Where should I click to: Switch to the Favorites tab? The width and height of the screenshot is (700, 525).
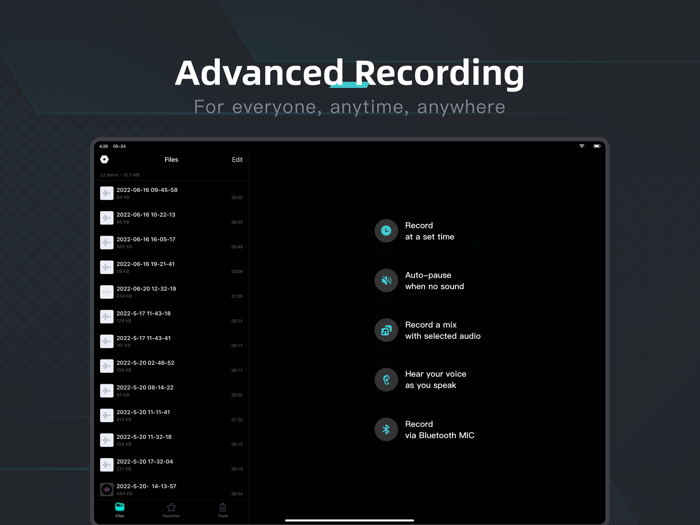[171, 510]
